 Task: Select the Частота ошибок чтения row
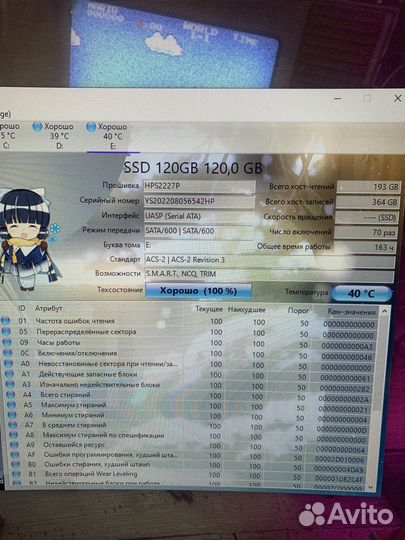[x=189, y=322]
